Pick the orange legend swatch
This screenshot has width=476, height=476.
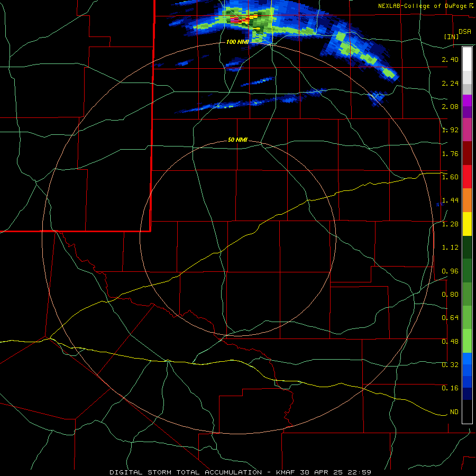tap(467, 200)
